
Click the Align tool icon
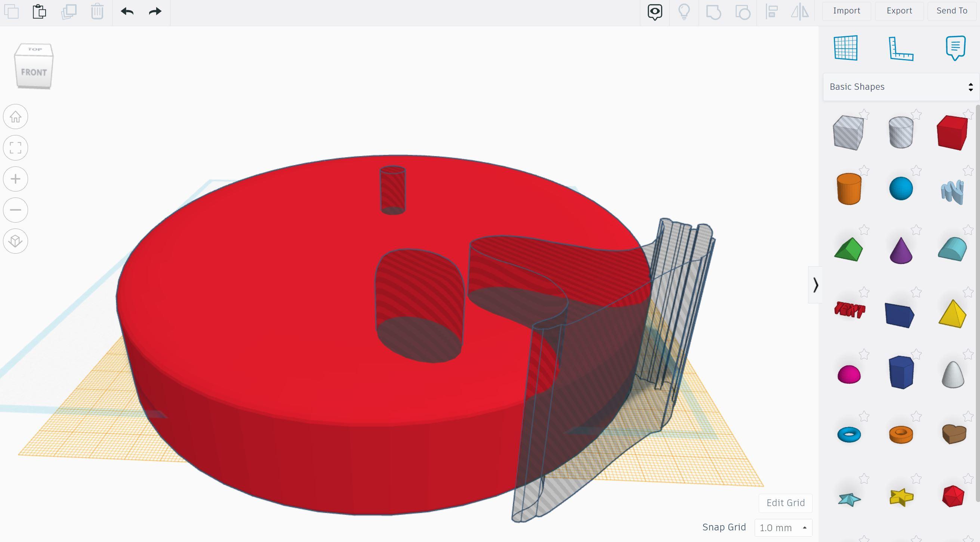tap(771, 12)
